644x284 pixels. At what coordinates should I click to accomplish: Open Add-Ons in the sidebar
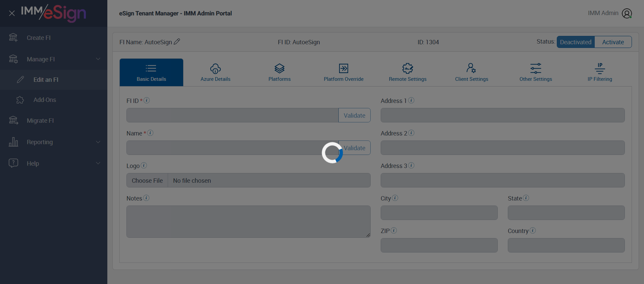[54, 100]
